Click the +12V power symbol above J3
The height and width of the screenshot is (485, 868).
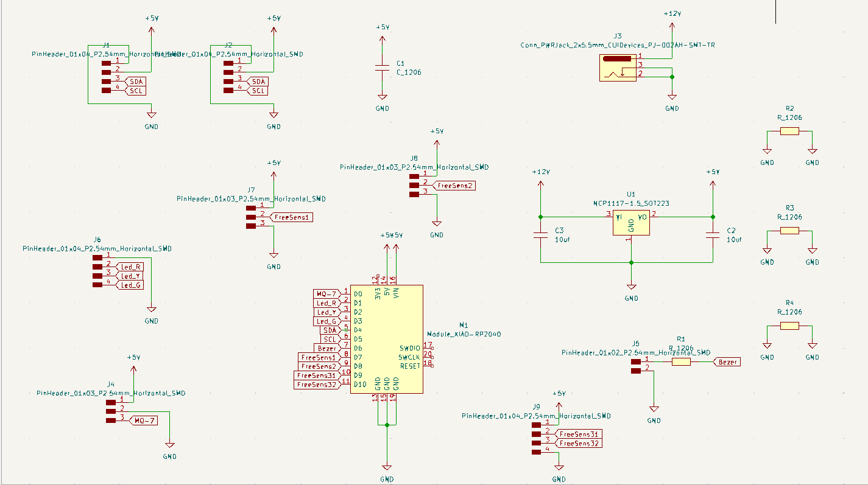pos(672,19)
